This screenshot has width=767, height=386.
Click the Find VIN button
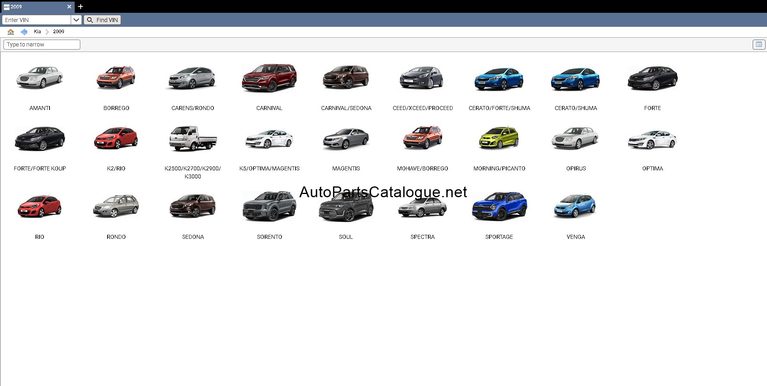coord(102,20)
